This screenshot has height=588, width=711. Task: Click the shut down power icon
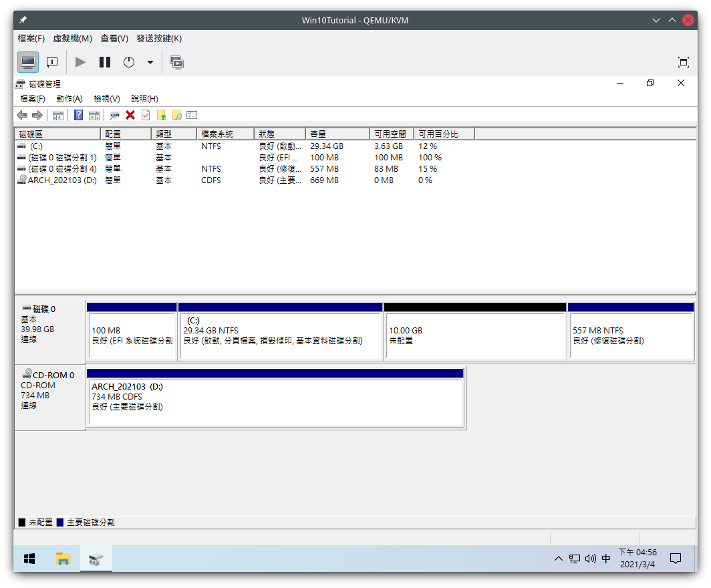click(129, 62)
